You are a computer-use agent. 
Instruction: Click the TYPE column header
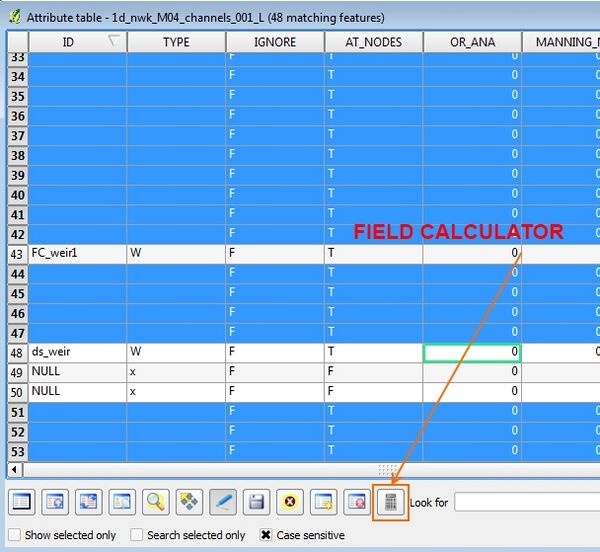pyautogui.click(x=176, y=42)
